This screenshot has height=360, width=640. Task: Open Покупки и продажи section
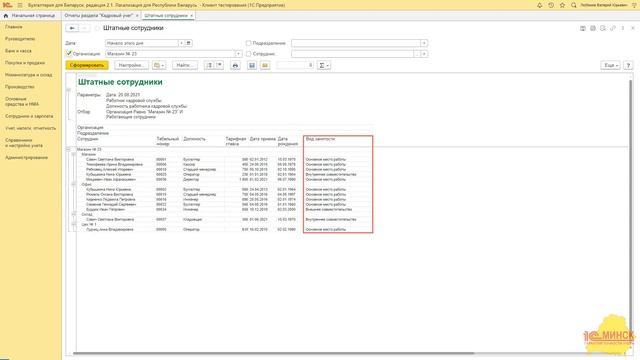pyautogui.click(x=25, y=63)
